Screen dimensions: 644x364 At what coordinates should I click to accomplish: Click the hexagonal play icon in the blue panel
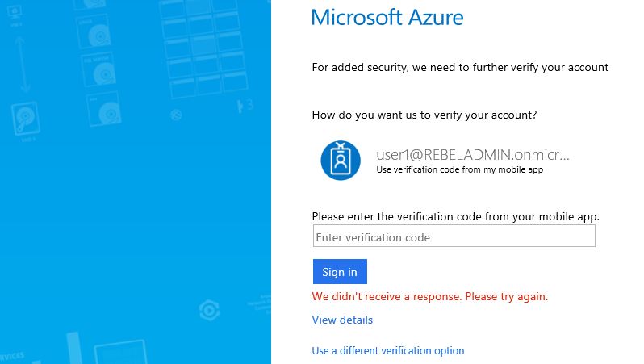tap(210, 310)
